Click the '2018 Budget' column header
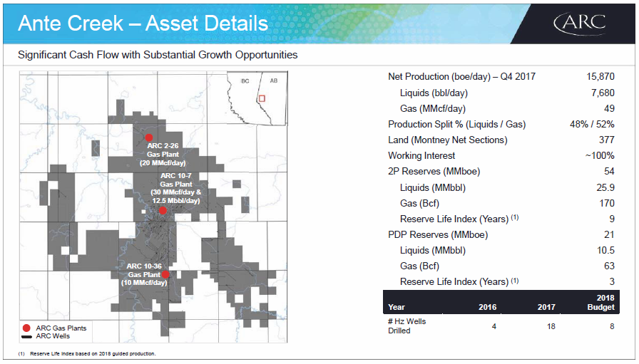This screenshot has height=364, width=639. 601,303
